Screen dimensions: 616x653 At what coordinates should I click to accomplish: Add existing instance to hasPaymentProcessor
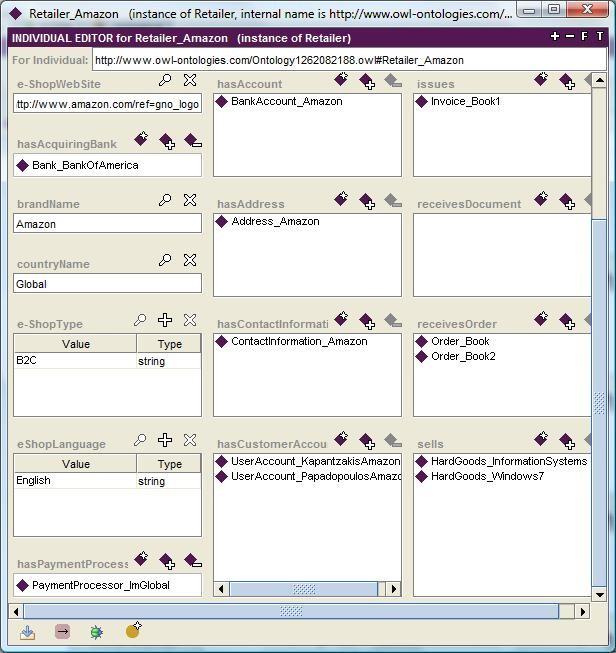pyautogui.click(x=167, y=561)
